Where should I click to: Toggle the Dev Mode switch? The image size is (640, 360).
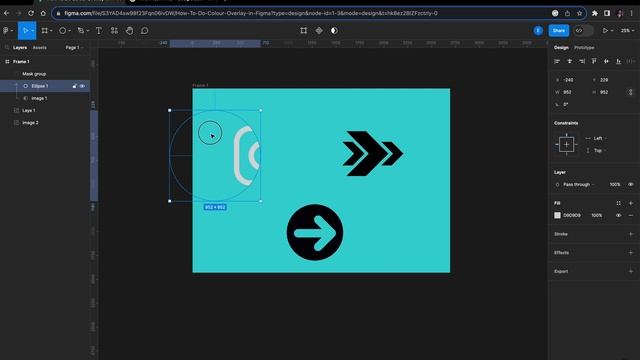coord(583,31)
